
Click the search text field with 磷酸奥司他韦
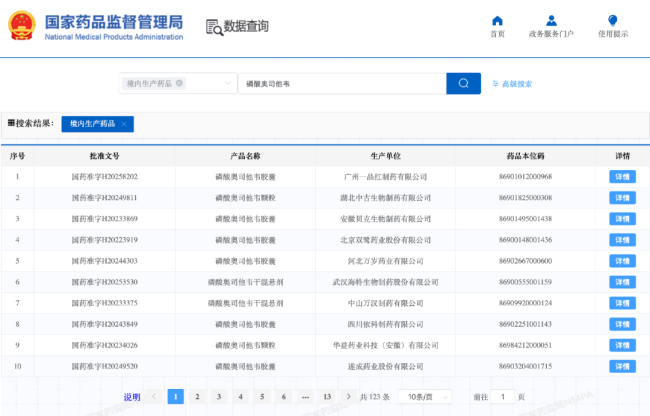click(x=340, y=83)
